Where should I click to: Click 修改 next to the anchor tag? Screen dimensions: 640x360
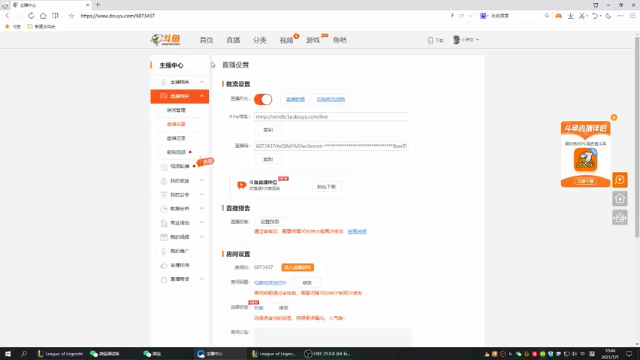283,308
